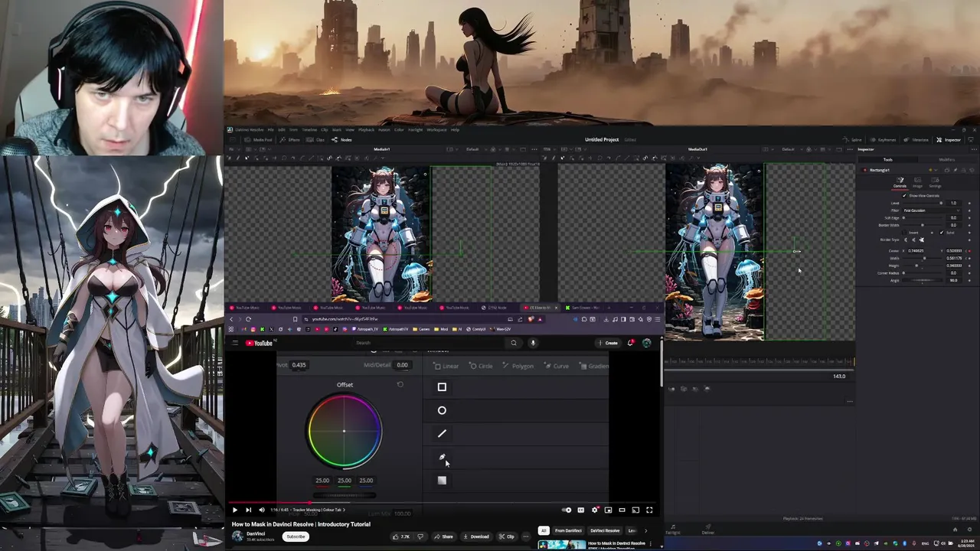980x551 pixels.
Task: Toggle closed captions on YouTube player
Action: pos(580,510)
